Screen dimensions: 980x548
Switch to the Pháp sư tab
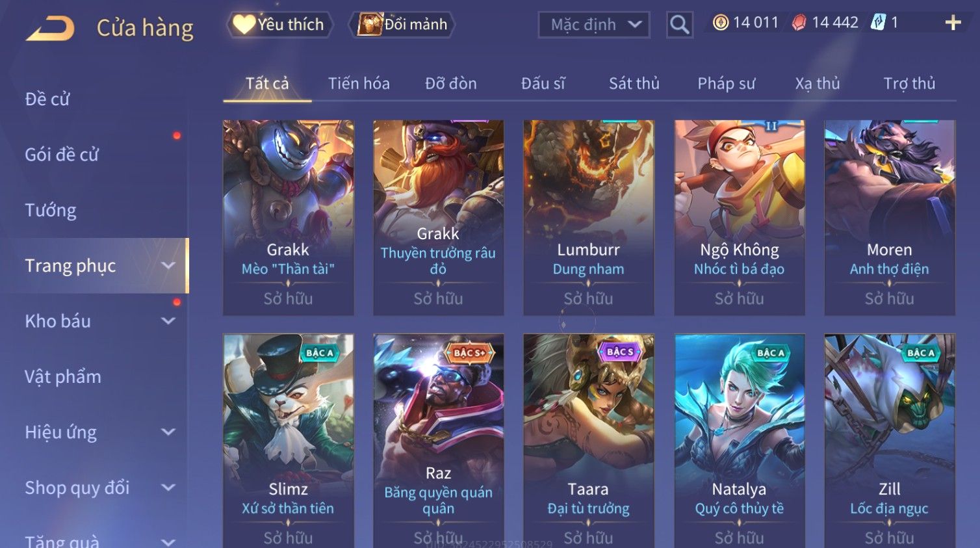pyautogui.click(x=726, y=83)
